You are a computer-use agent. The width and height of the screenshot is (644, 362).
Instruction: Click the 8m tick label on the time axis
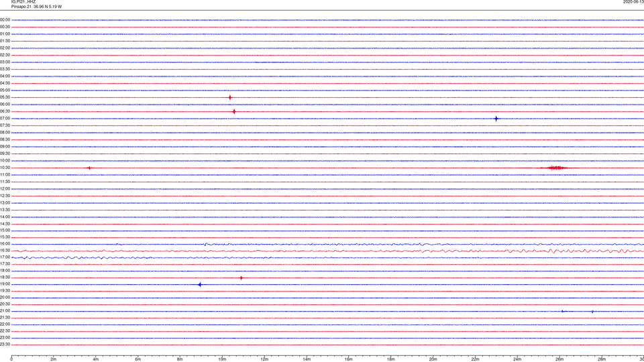click(180, 359)
